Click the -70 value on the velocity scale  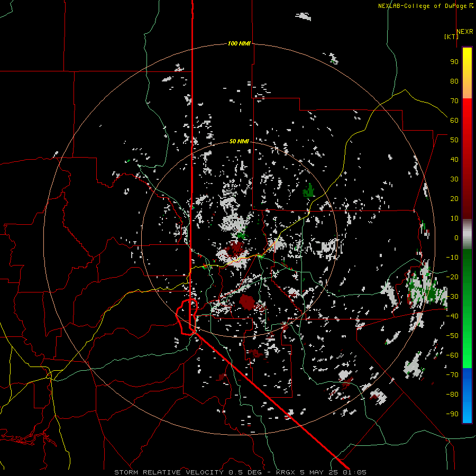click(x=452, y=375)
